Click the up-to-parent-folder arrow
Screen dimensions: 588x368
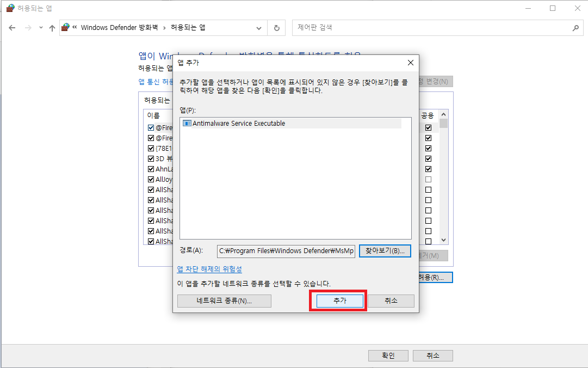click(x=51, y=28)
